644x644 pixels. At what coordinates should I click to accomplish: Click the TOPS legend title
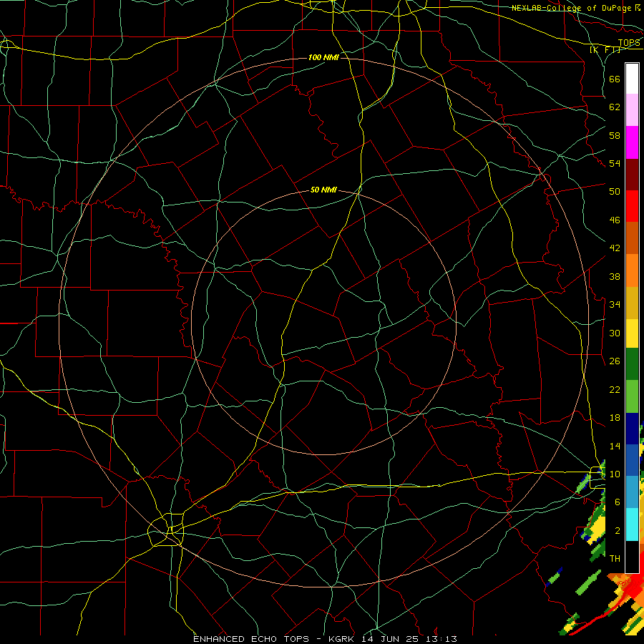click(x=629, y=42)
